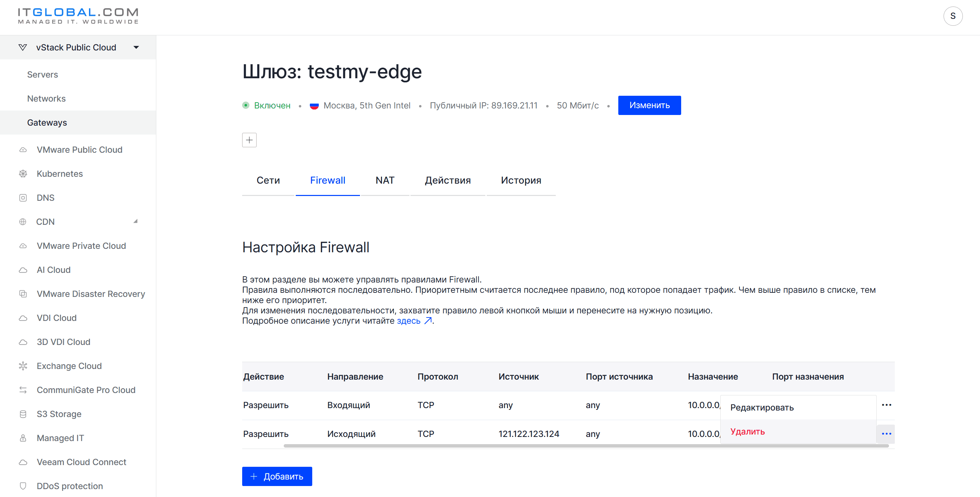This screenshot has width=980, height=497.
Task: Open three-dots menu for Исходящий rule
Action: [x=887, y=434]
